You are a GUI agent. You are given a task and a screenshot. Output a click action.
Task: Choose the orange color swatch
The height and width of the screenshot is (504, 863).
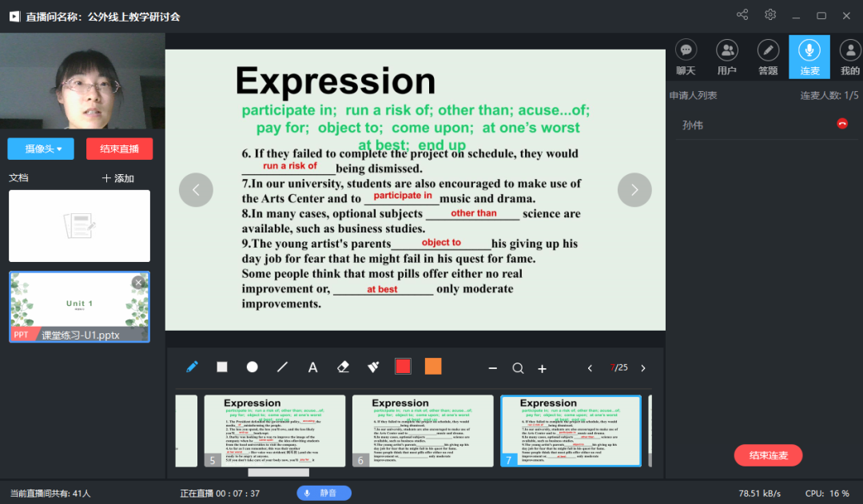[x=433, y=367]
